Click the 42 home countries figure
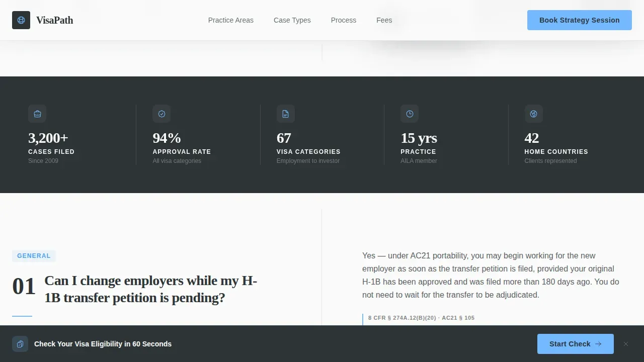Image resolution: width=644 pixels, height=362 pixels. click(532, 138)
